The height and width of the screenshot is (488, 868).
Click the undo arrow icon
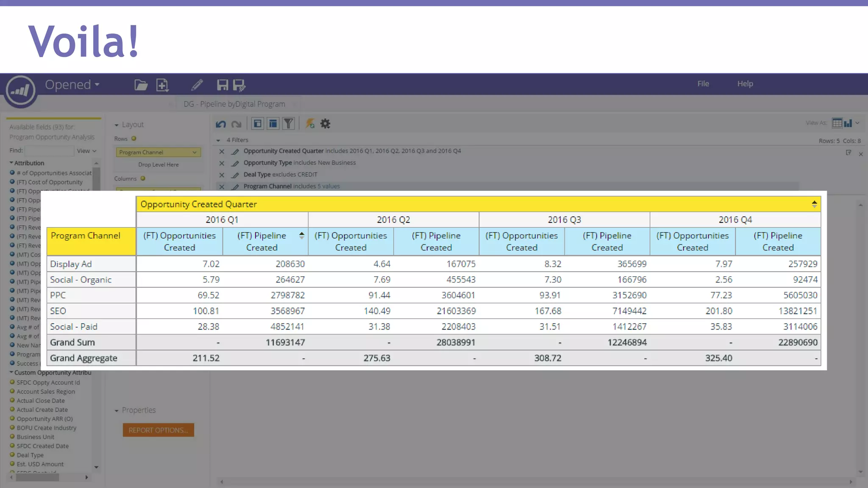[221, 124]
